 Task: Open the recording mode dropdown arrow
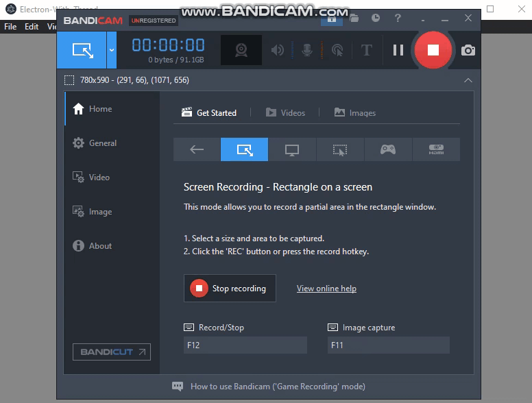(112, 50)
